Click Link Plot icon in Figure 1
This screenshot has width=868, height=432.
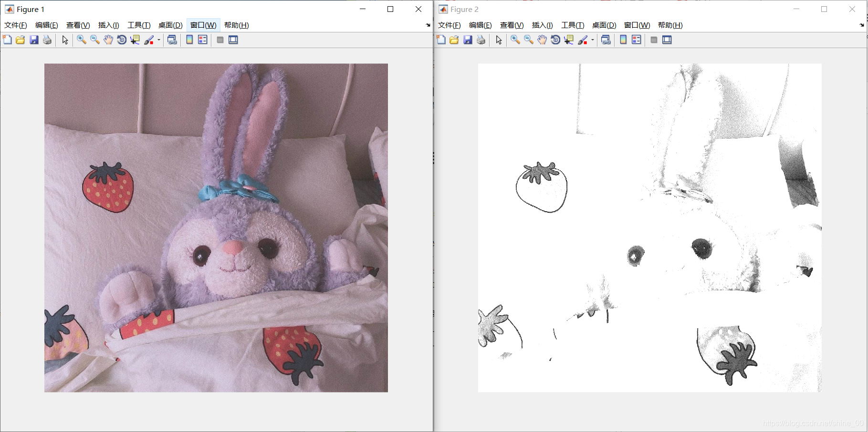172,40
